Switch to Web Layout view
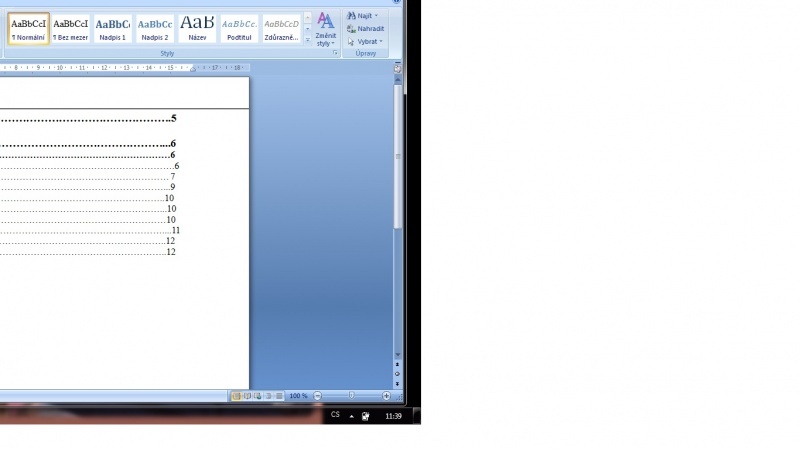This screenshot has width=800, height=449. [257, 396]
